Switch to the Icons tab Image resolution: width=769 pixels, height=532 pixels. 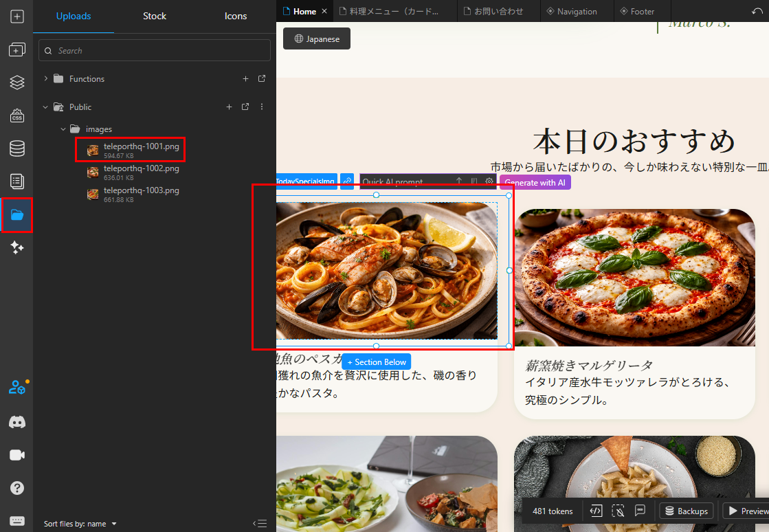tap(236, 16)
